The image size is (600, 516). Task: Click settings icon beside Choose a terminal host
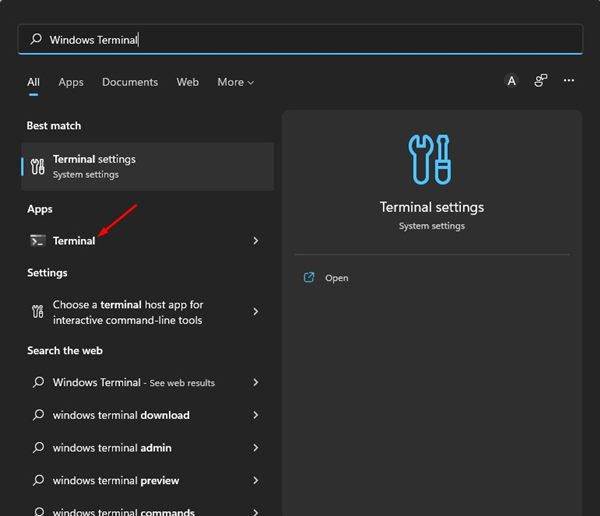click(x=38, y=312)
